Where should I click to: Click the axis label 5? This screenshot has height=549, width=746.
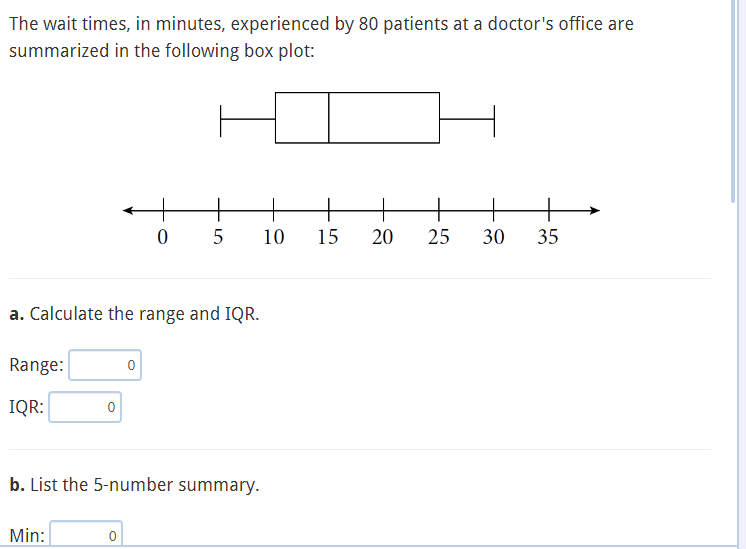[218, 236]
